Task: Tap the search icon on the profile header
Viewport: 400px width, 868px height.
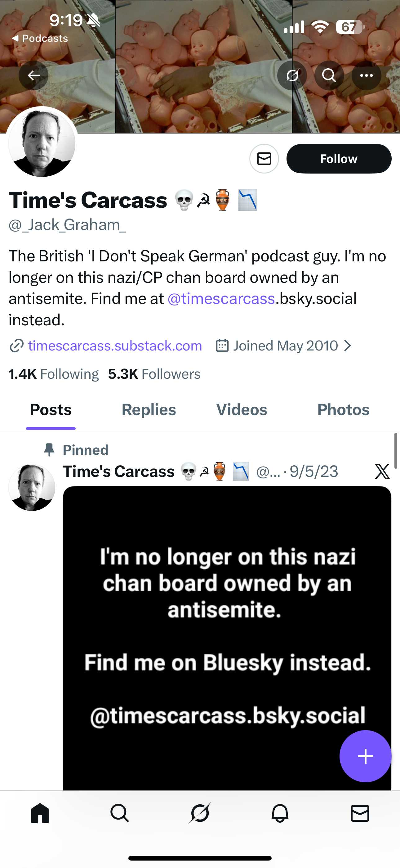Action: click(329, 75)
